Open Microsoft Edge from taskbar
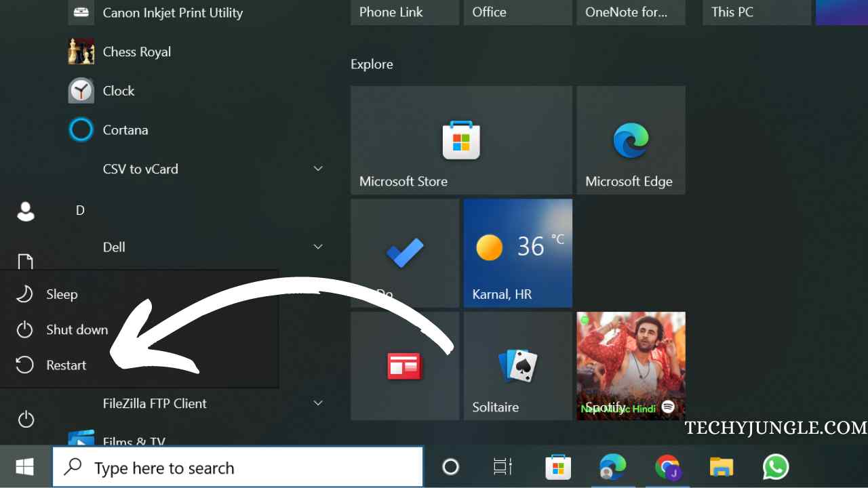 coord(612,467)
